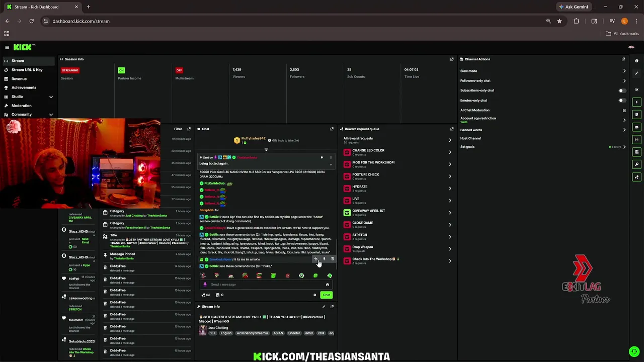Reload the browser page
Screen dimensions: 644x362
pyautogui.click(x=31, y=21)
